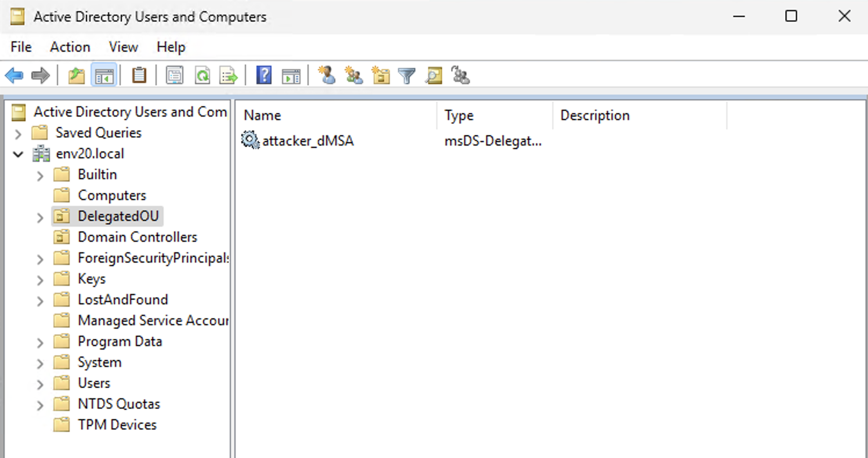Image resolution: width=868 pixels, height=458 pixels.
Task: Expand LostAndFound chevron
Action: pyautogui.click(x=40, y=301)
